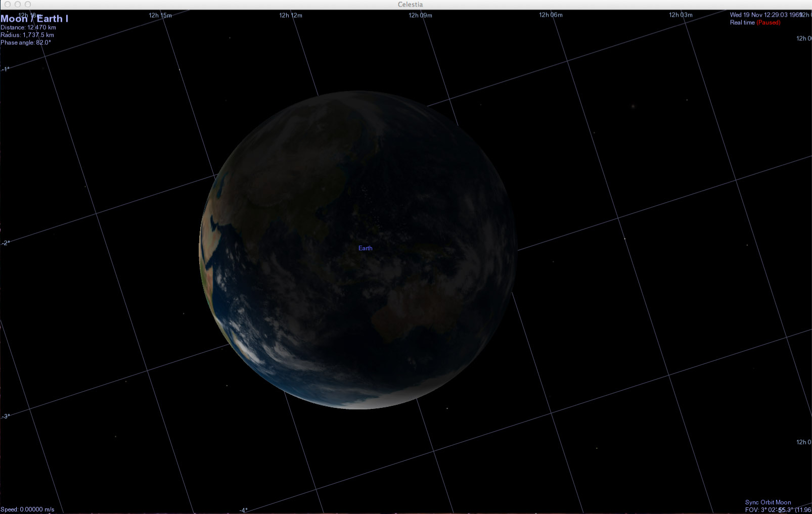Click the -3° declination label

tap(6, 416)
